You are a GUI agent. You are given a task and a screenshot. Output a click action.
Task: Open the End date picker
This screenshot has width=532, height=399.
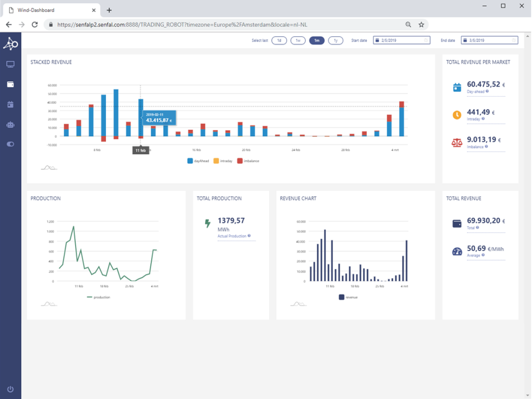(489, 41)
